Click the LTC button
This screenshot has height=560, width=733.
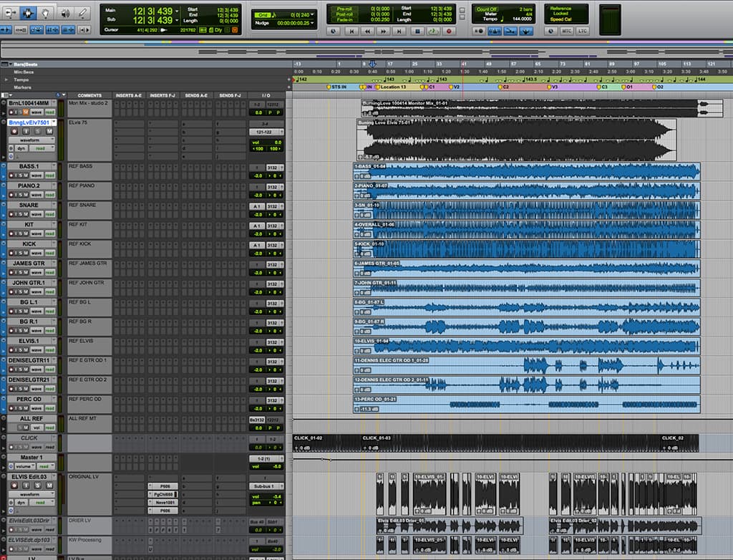pos(582,31)
